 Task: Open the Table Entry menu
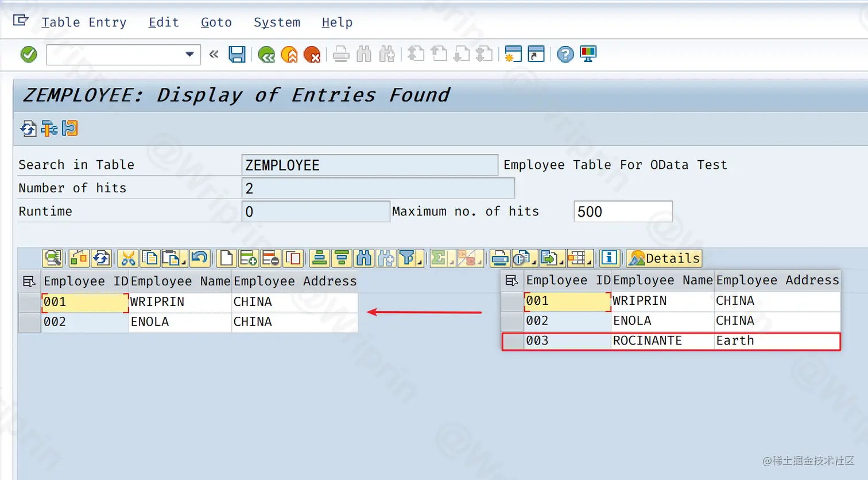click(x=84, y=22)
